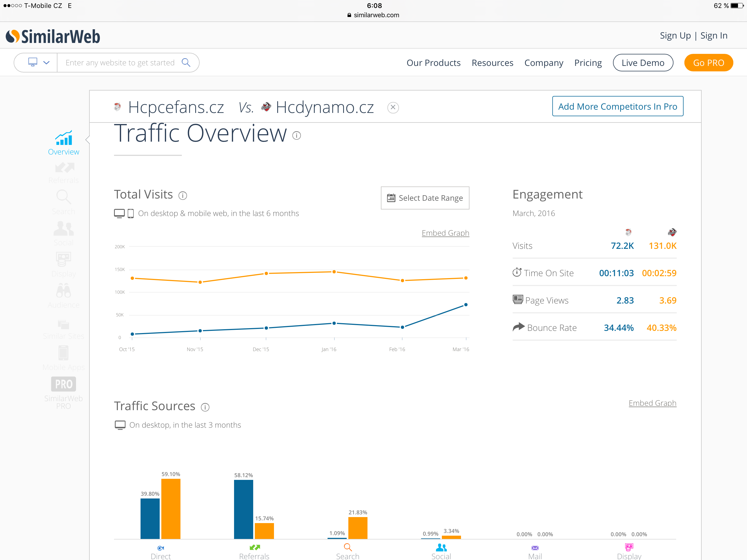Expand the desktop device dropdown
747x560 pixels.
pyautogui.click(x=39, y=63)
